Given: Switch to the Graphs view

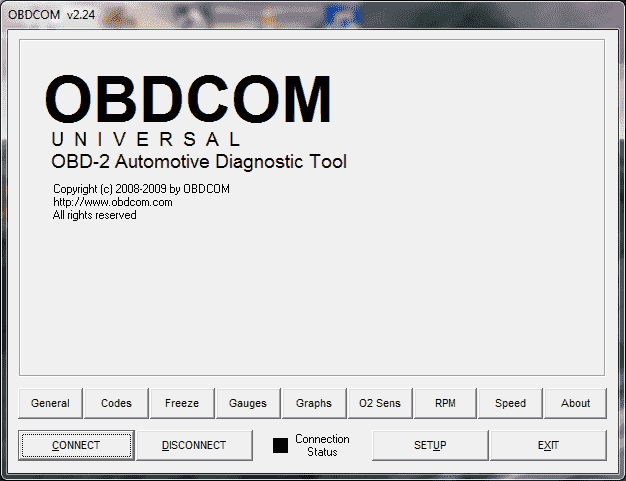Looking at the screenshot, I should (x=314, y=403).
